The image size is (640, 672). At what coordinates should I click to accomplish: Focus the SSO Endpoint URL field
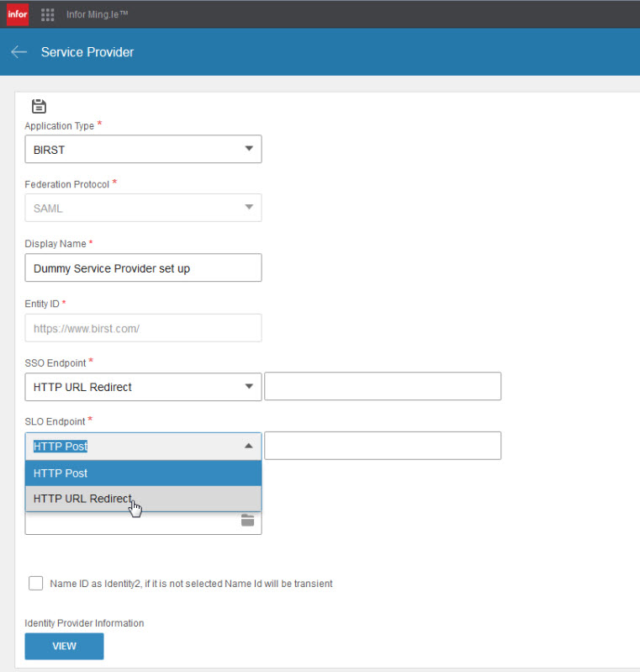[383, 386]
